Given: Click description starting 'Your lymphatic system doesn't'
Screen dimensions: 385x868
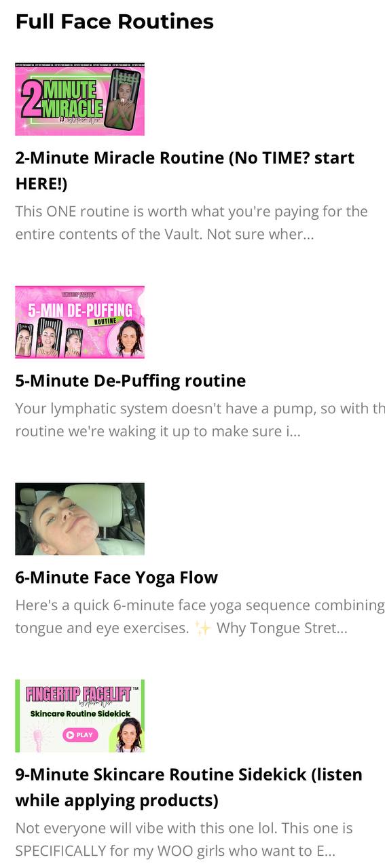Looking at the screenshot, I should (200, 420).
